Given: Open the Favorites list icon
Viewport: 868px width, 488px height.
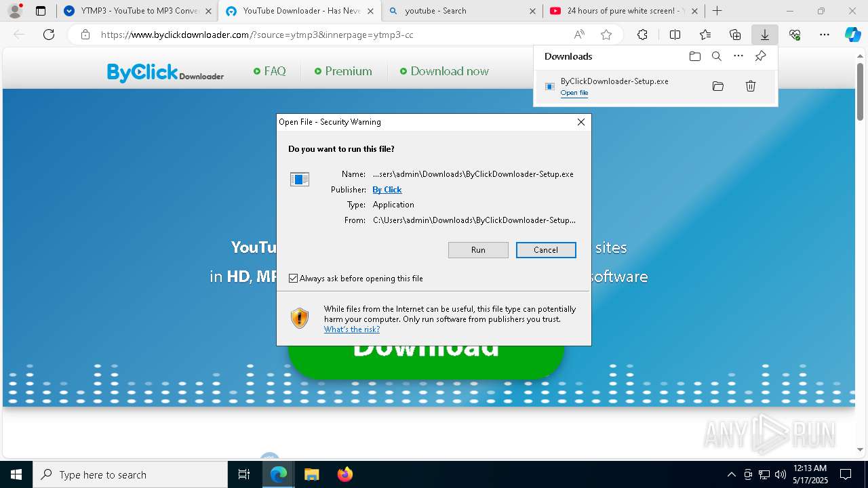Looking at the screenshot, I should tap(705, 35).
